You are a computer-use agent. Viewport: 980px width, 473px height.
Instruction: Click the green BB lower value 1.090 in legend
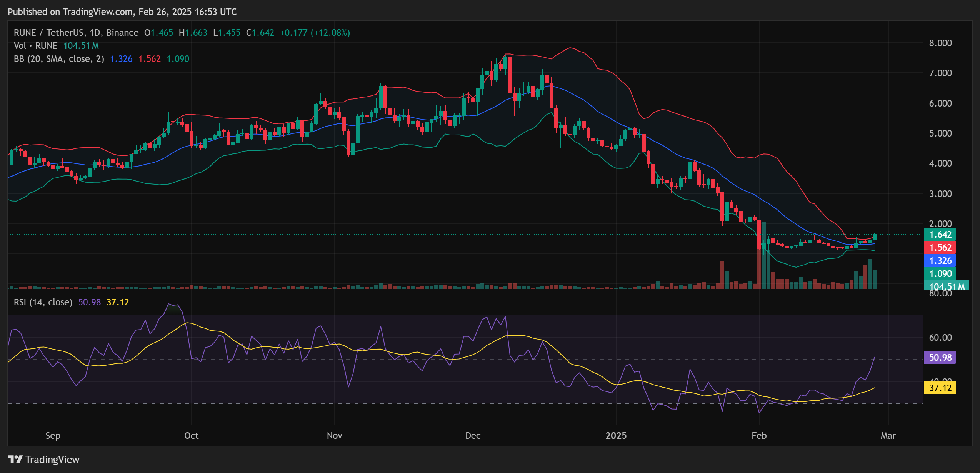pyautogui.click(x=178, y=59)
